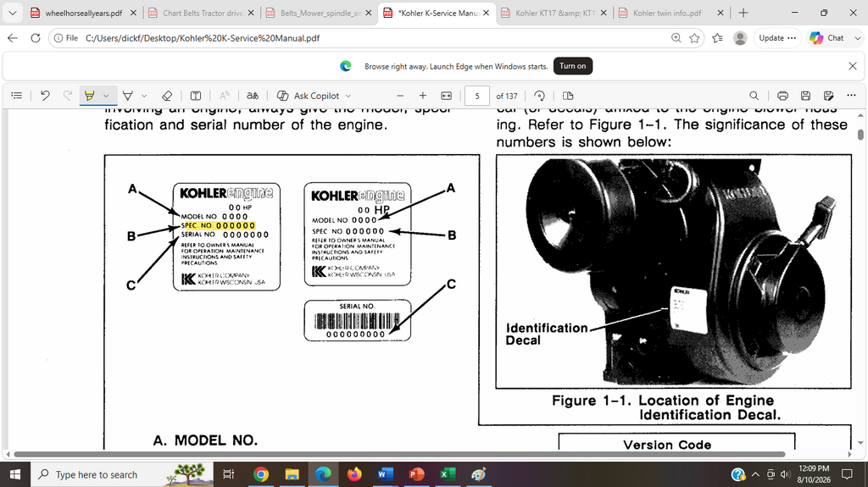Image resolution: width=868 pixels, height=487 pixels.
Task: Open PowerPoint from the taskbar
Action: point(416,474)
